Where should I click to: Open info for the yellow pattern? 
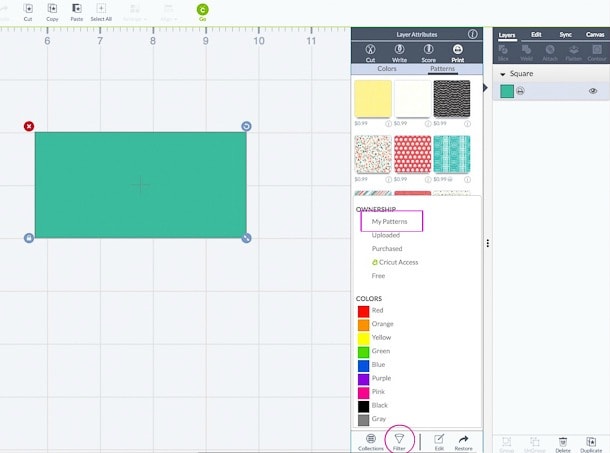[388, 124]
